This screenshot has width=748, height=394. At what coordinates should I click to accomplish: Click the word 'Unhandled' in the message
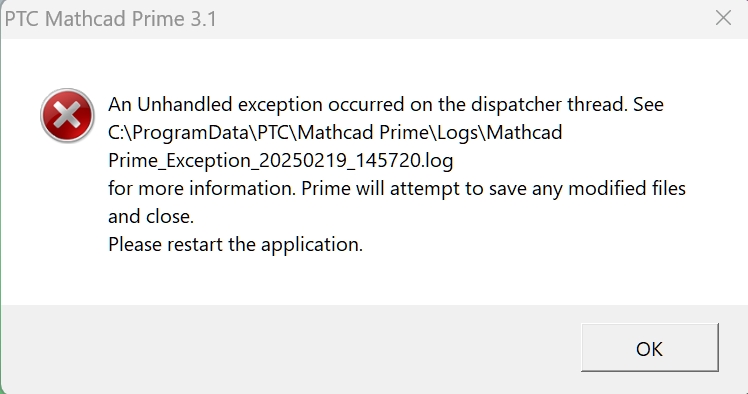(x=185, y=104)
